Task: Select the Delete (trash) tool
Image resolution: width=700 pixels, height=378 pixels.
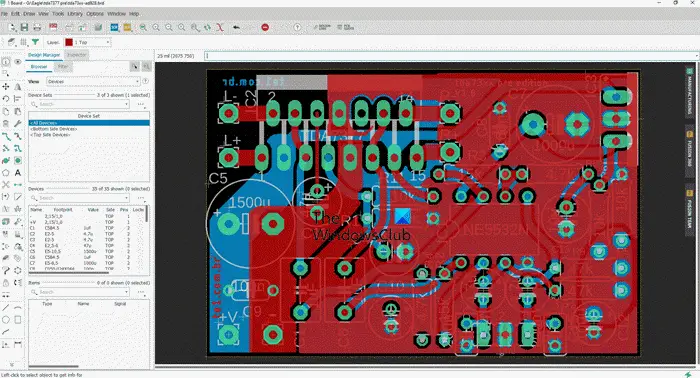Action: click(6, 124)
